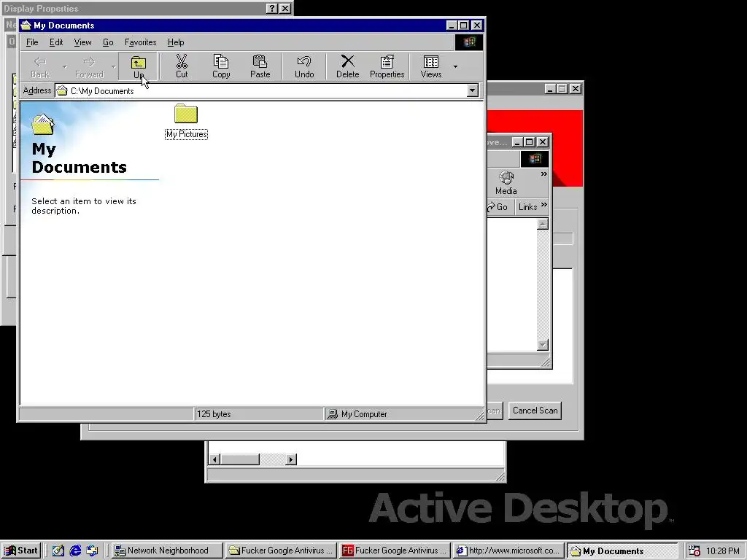This screenshot has width=747, height=560.
Task: Click the Go button in the browser window
Action: [x=498, y=206]
